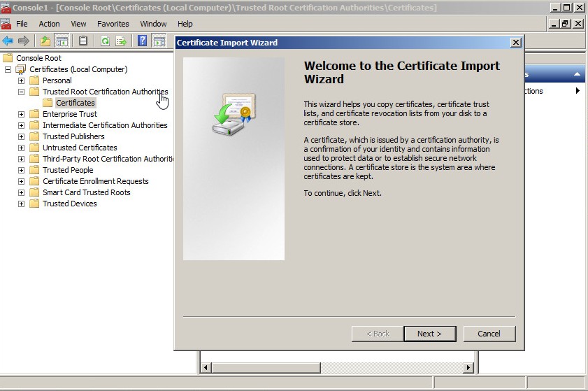The image size is (588, 391).
Task: Click the Back arrow toolbar icon
Action: pyautogui.click(x=8, y=41)
